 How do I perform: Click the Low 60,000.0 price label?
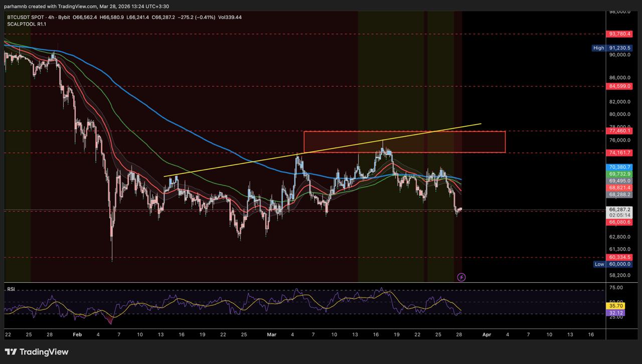click(618, 264)
